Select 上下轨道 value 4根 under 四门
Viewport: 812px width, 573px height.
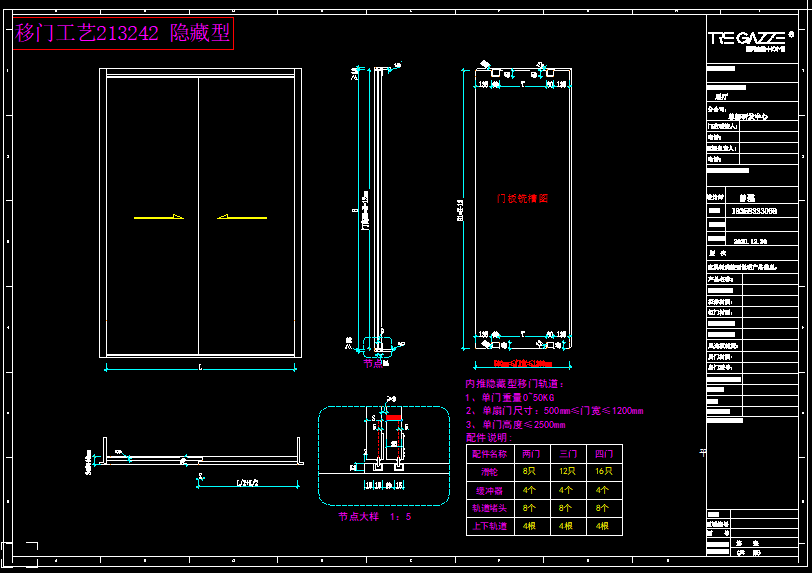pos(602,526)
